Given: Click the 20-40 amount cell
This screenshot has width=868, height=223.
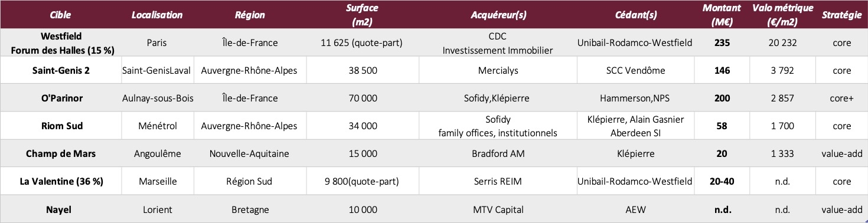Looking at the screenshot, I should point(722,181).
